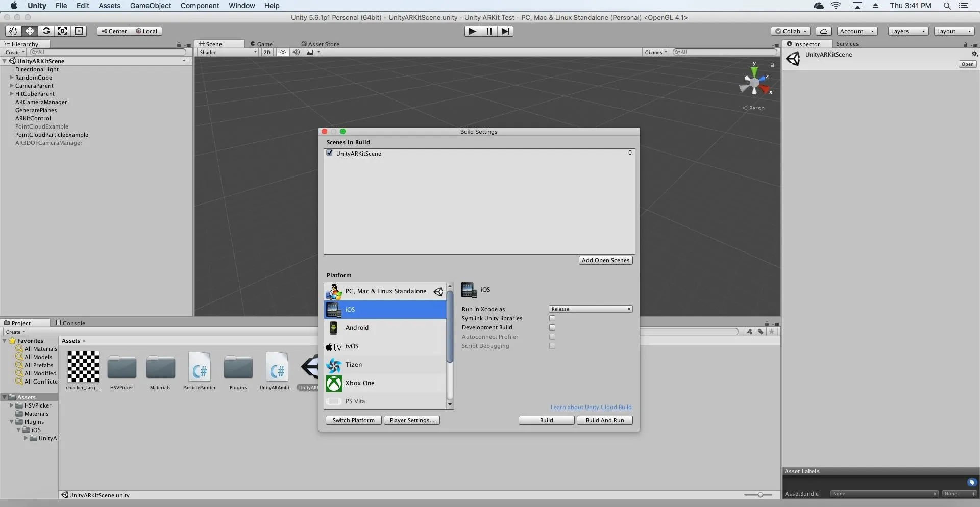Toggle scene audio icon

click(296, 52)
